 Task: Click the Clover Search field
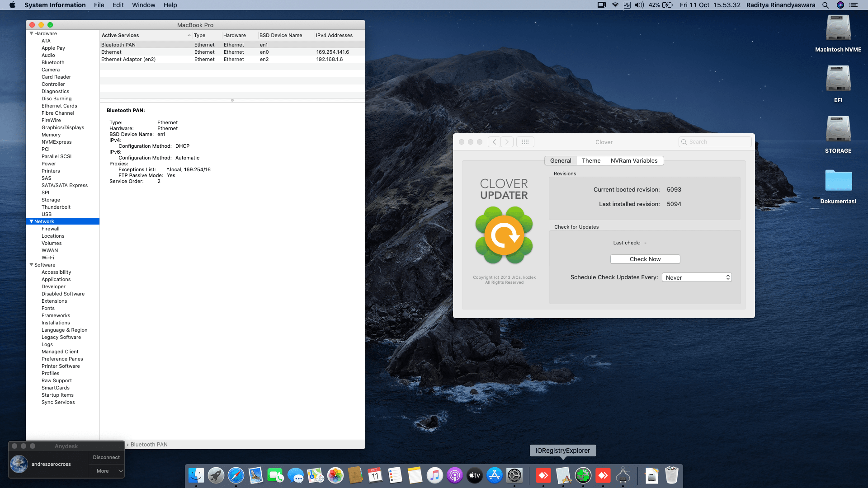[719, 142]
